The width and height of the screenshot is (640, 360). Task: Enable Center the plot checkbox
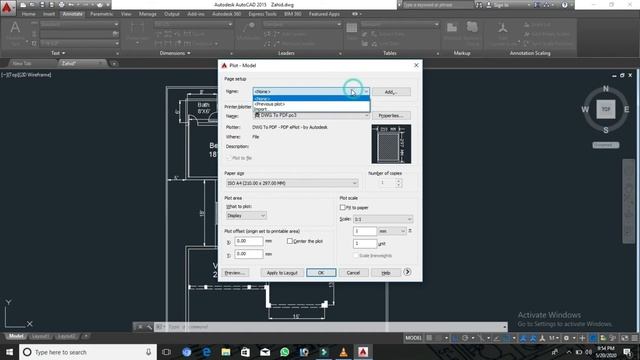tap(289, 241)
